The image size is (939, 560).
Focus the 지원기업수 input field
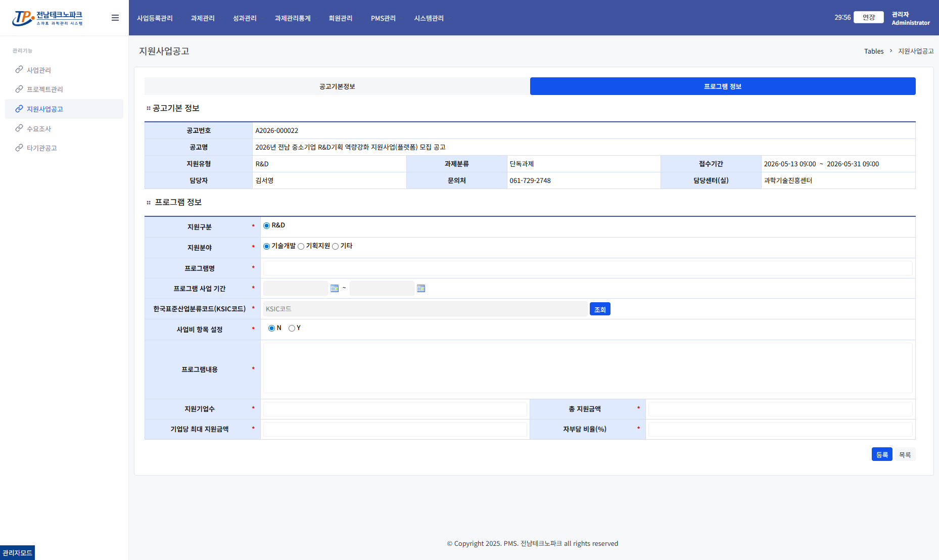click(x=395, y=409)
